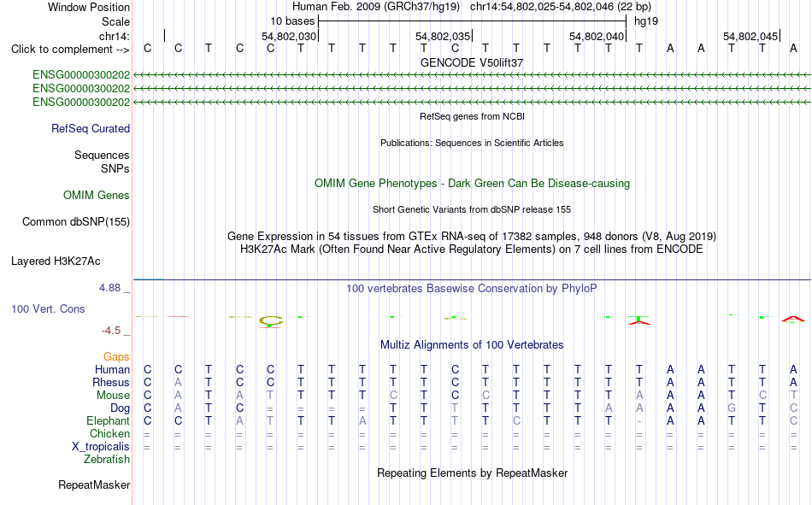Click the orange Gaps label
Image resolution: width=812 pixels, height=505 pixels.
click(x=116, y=357)
